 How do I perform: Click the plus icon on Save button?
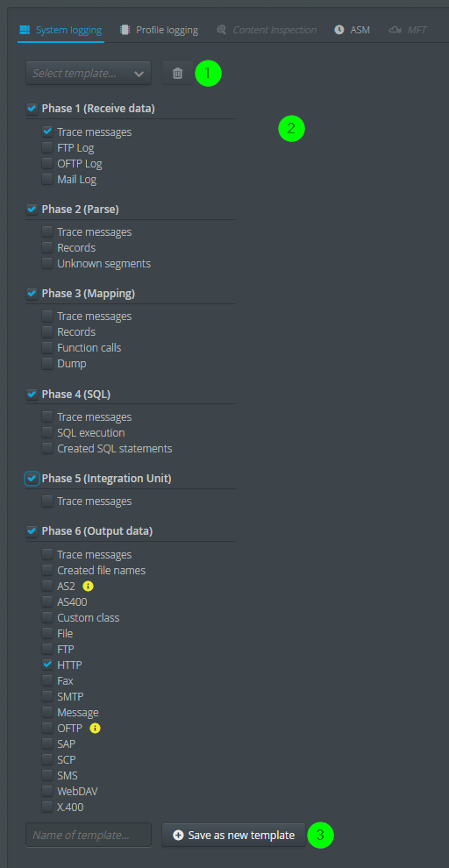click(x=178, y=836)
